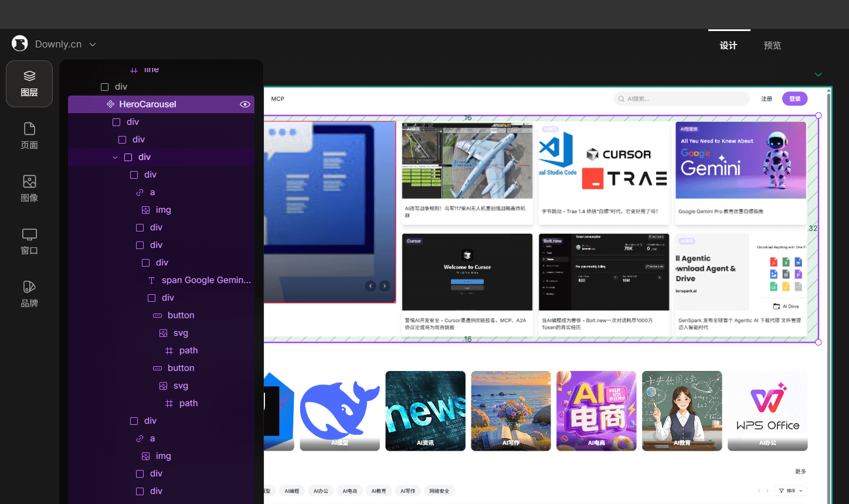Open the 页面 pages panel

click(x=29, y=136)
